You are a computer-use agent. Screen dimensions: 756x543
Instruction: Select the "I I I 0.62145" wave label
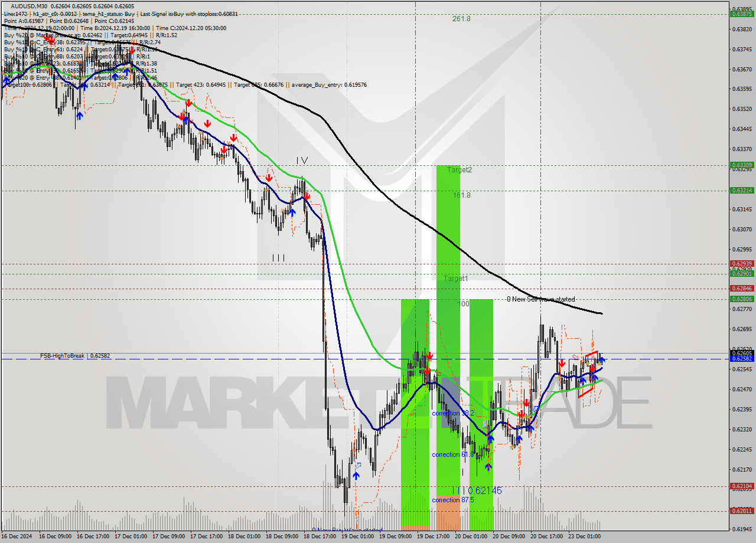pyautogui.click(x=477, y=490)
